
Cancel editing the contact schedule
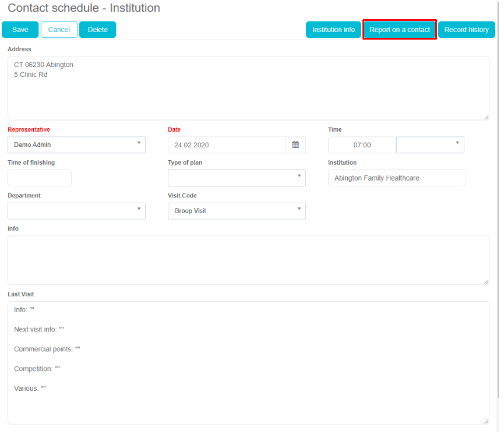[x=59, y=30]
